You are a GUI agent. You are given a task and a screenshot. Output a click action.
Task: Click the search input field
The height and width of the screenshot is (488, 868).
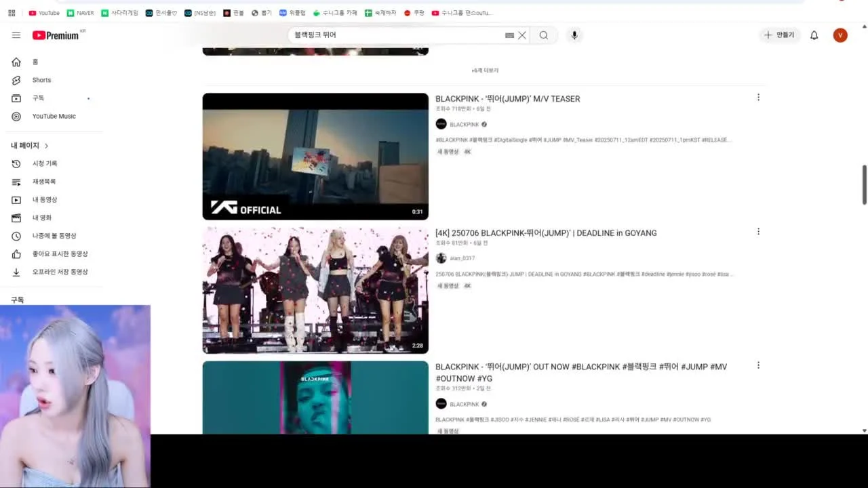pos(397,35)
